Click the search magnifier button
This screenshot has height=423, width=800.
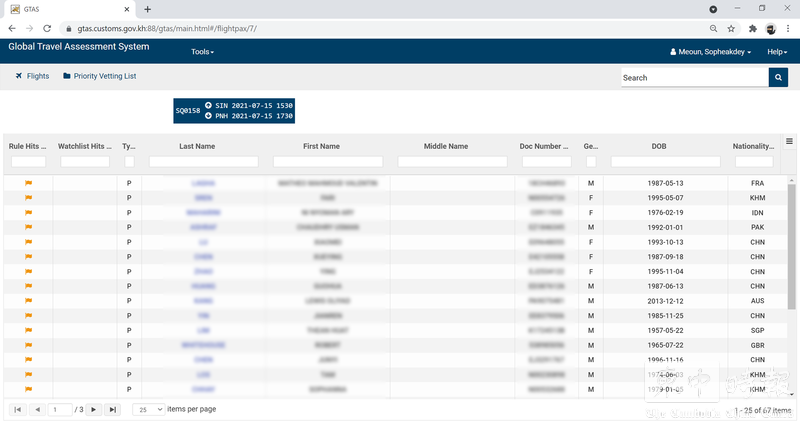point(778,77)
